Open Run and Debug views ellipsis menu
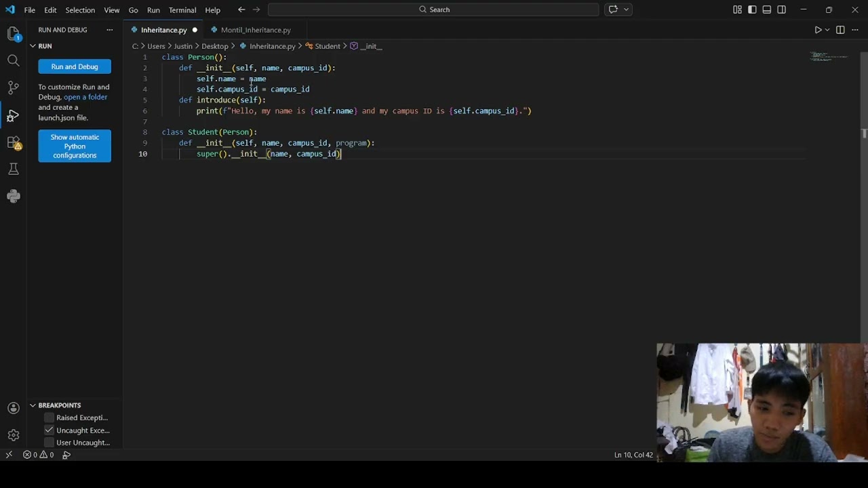Viewport: 868px width, 488px height. point(109,30)
